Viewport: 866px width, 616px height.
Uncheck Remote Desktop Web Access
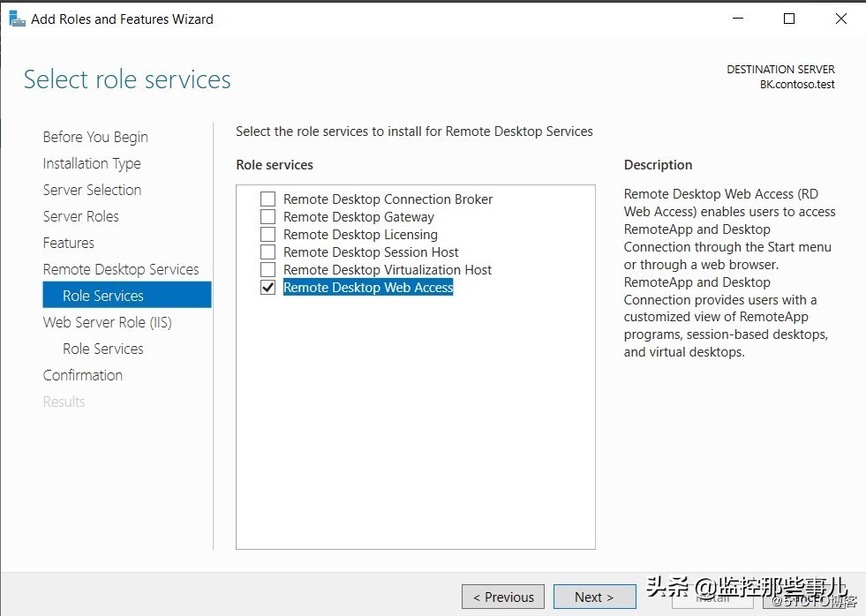(268, 288)
